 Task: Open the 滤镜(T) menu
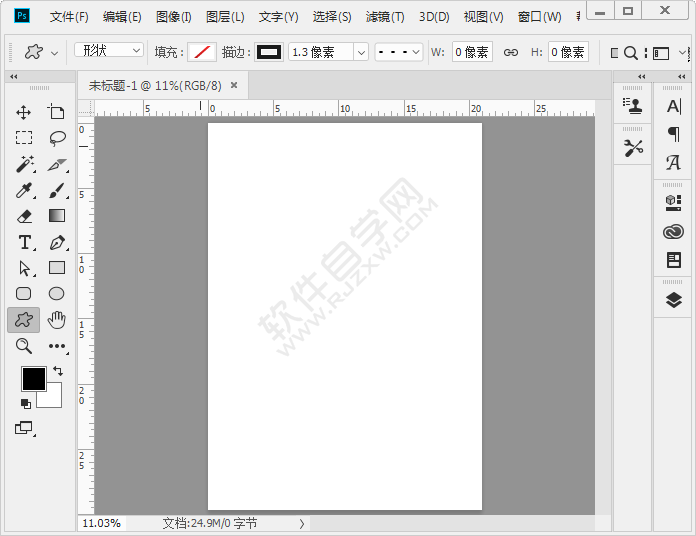385,17
